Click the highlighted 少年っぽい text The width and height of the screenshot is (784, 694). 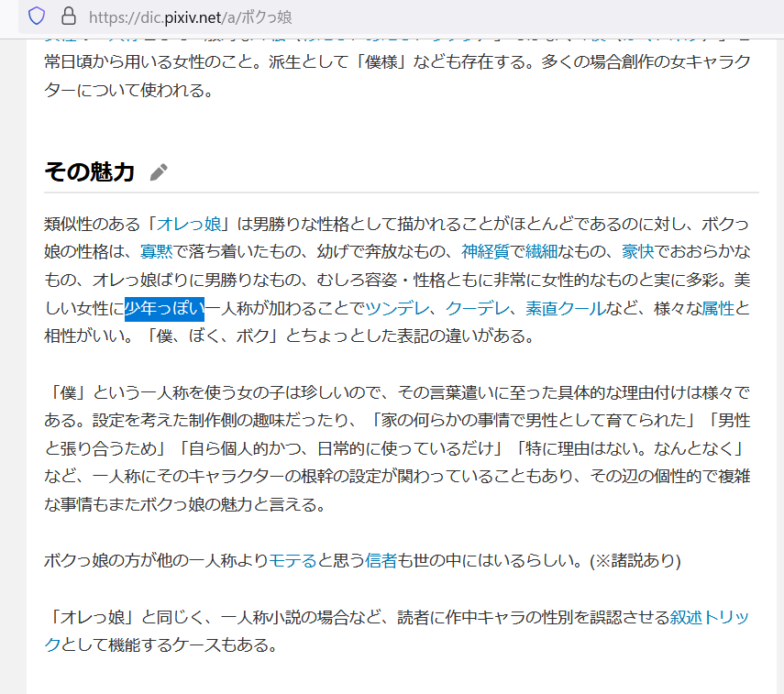pyautogui.click(x=164, y=308)
